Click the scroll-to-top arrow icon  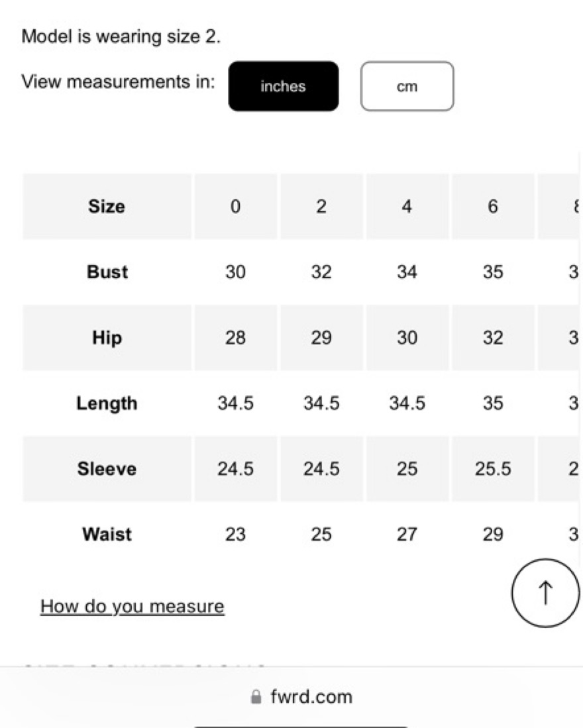click(x=545, y=593)
